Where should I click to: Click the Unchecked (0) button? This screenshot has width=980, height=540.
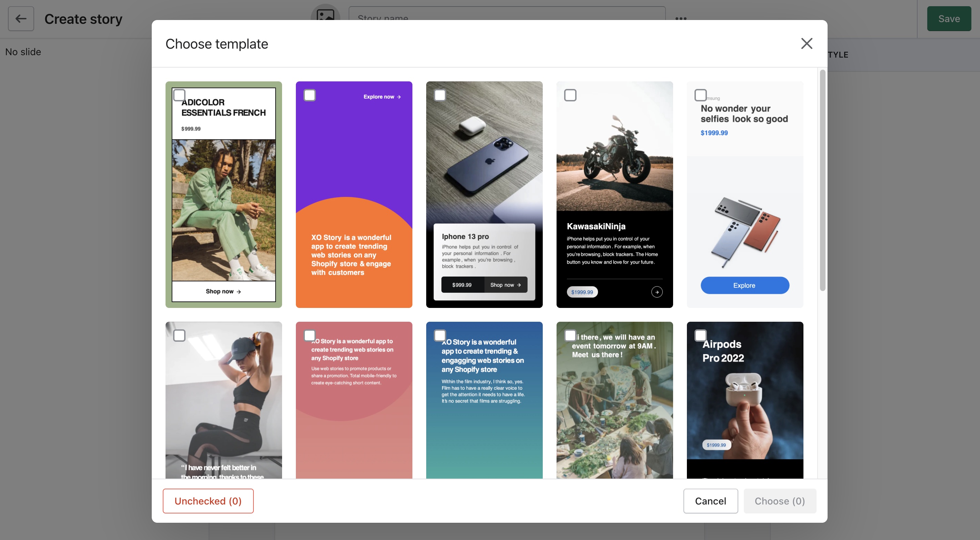coord(208,501)
